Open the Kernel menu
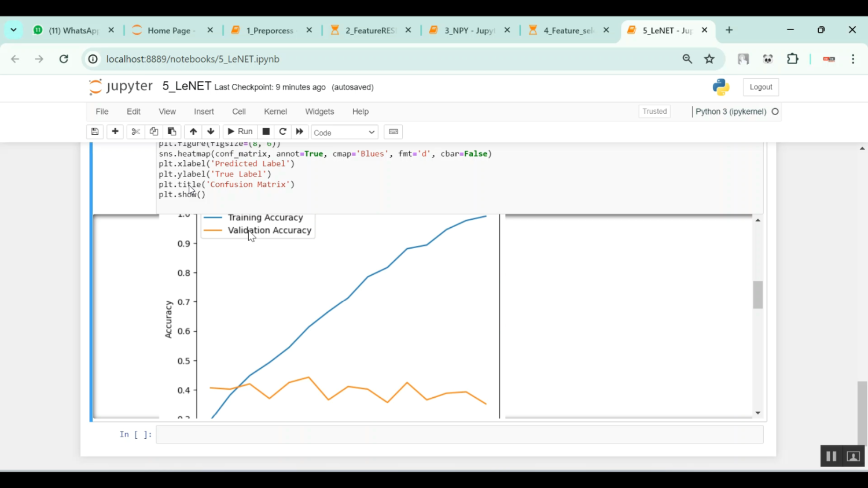This screenshot has height=488, width=868. click(x=275, y=112)
